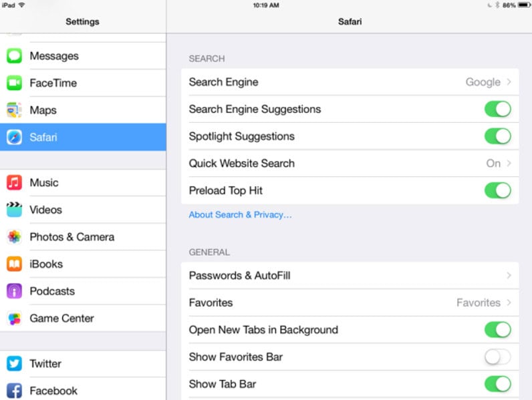Screen dimensions: 532x400
Task: Select the iBooks orange book icon
Action: coord(14,264)
